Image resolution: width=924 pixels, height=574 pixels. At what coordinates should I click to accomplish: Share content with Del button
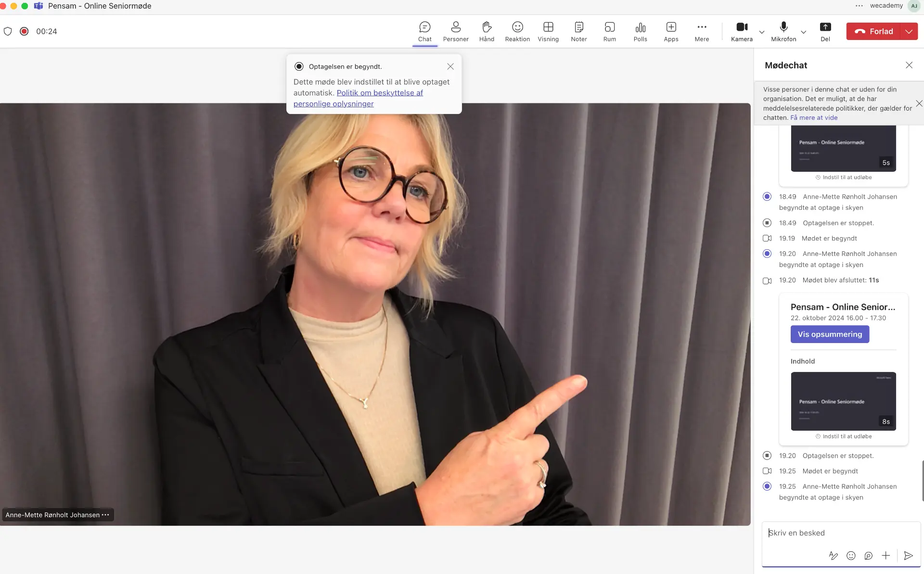825,32
